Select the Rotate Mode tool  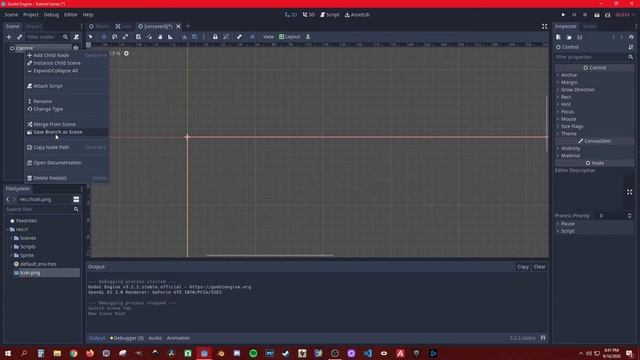pos(115,37)
